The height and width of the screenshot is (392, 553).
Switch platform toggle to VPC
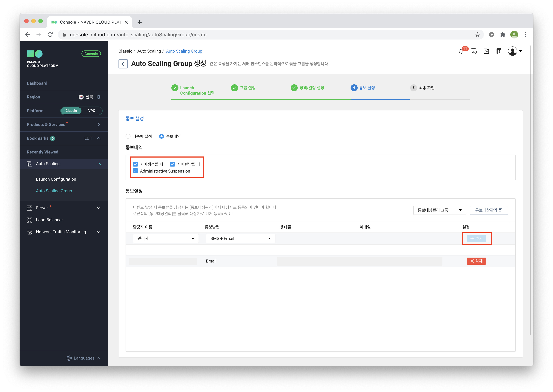[x=92, y=111]
